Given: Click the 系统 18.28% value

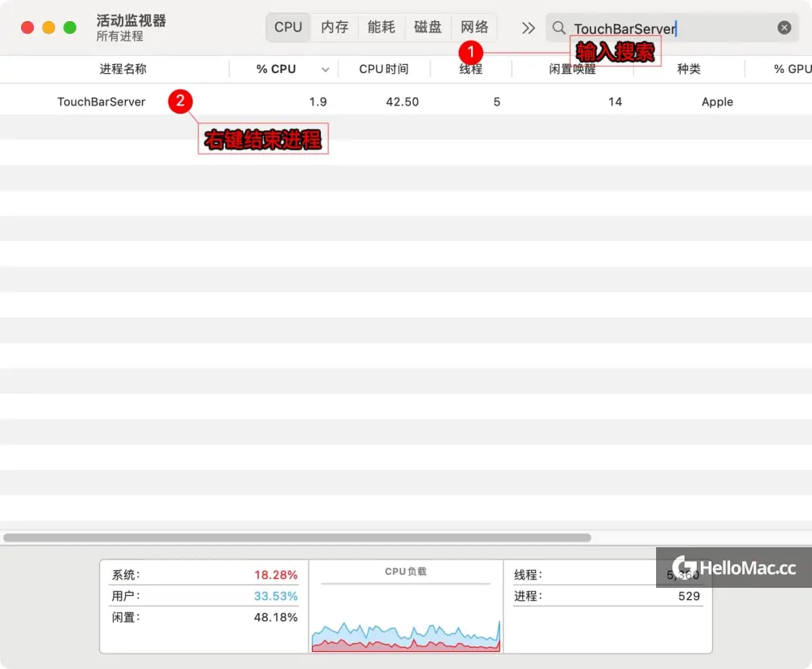Looking at the screenshot, I should coord(275,575).
